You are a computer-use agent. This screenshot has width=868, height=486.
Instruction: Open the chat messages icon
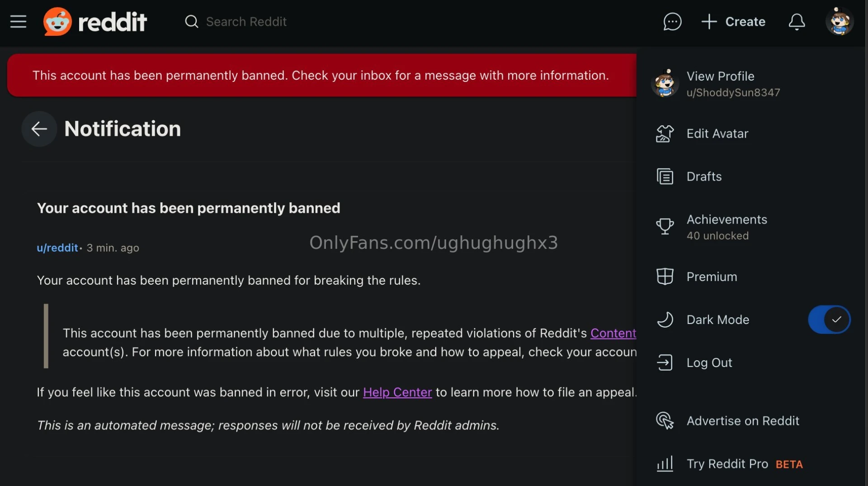pos(672,22)
